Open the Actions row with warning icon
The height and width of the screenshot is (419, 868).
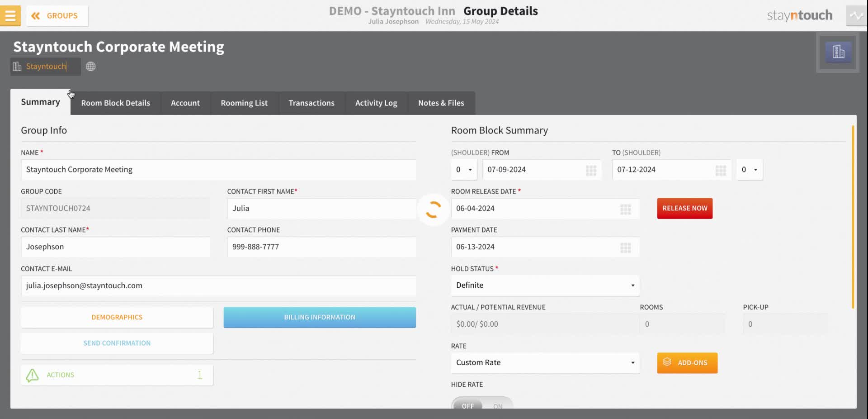(117, 375)
